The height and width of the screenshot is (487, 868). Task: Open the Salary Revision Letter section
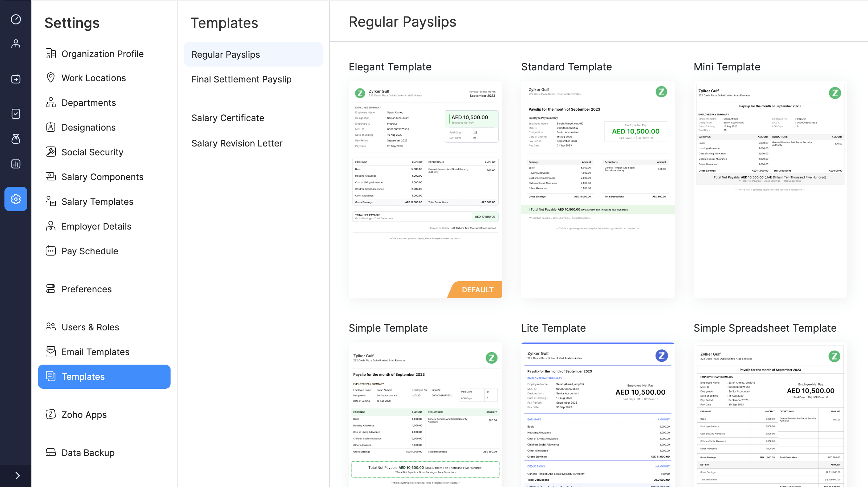[x=237, y=143]
